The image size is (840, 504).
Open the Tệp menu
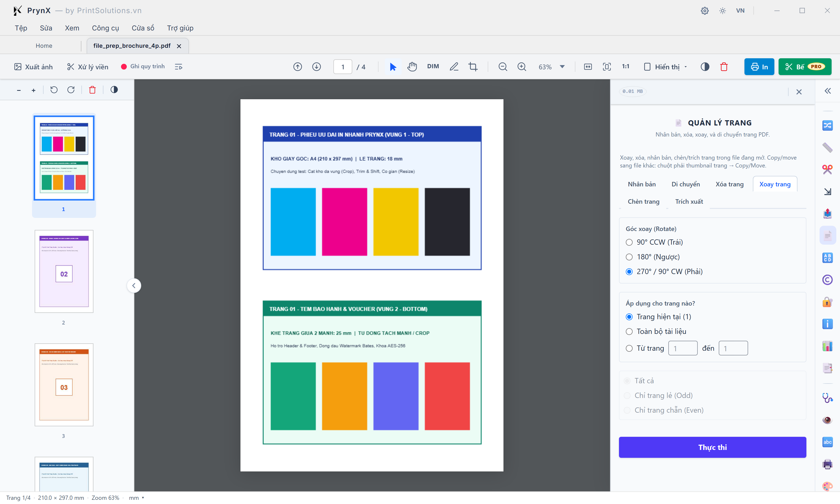pyautogui.click(x=21, y=28)
